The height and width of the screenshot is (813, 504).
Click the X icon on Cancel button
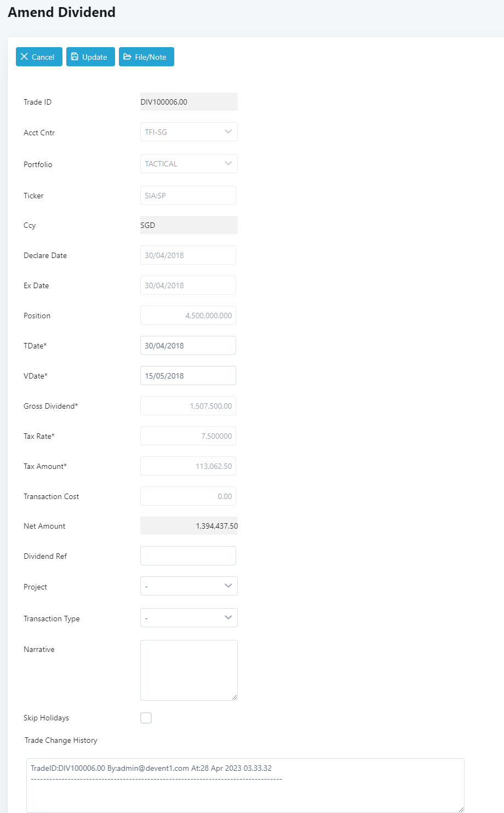click(24, 57)
